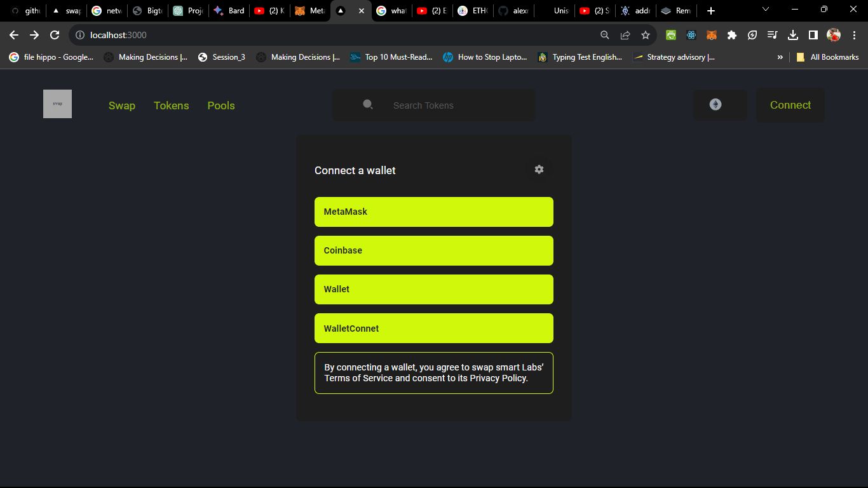Bookmark this page with the star icon
Image resolution: width=868 pixels, height=488 pixels.
[646, 35]
